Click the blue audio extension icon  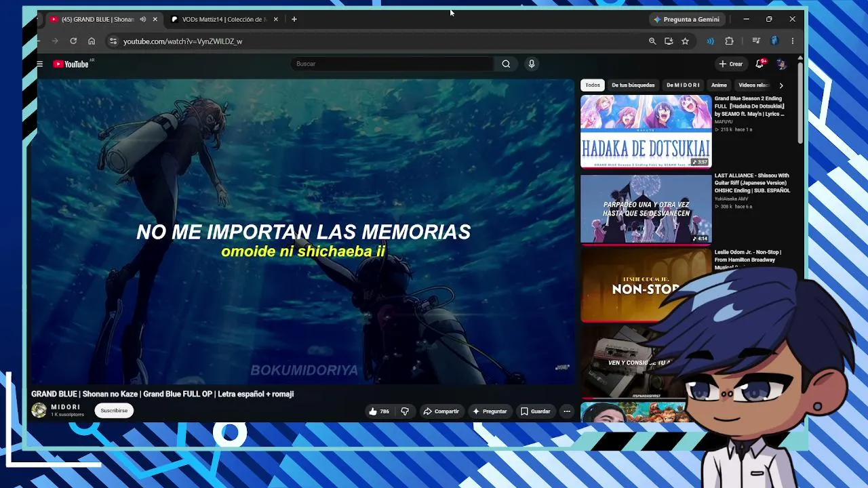pos(710,41)
